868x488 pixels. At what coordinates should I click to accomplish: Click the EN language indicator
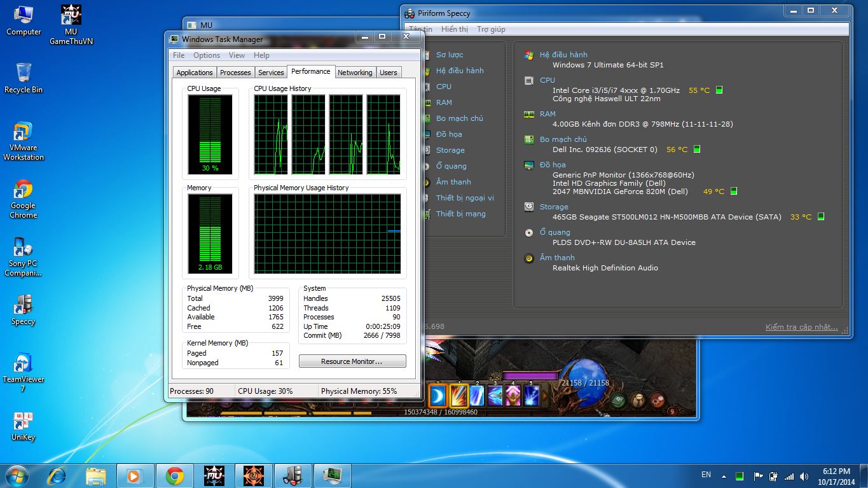(x=706, y=475)
